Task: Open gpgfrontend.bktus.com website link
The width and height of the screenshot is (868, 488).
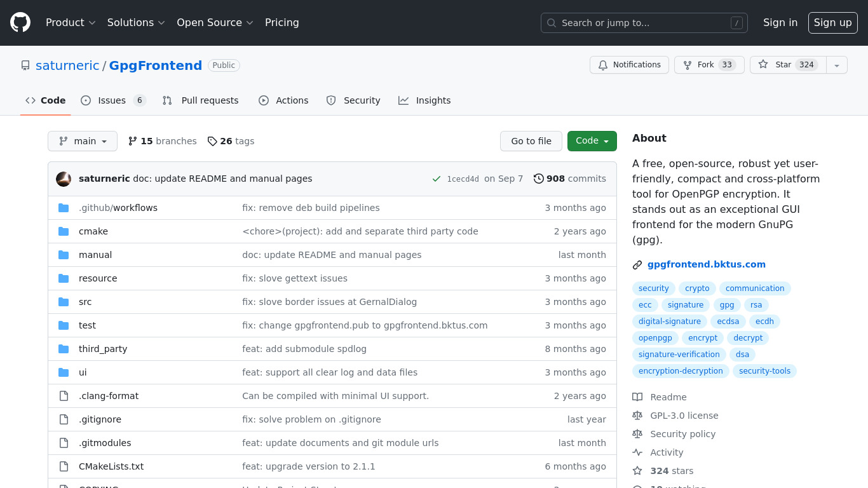Action: point(706,264)
